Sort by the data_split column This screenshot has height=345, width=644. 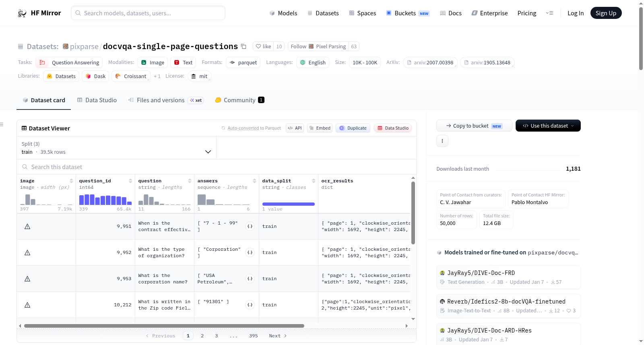click(314, 181)
